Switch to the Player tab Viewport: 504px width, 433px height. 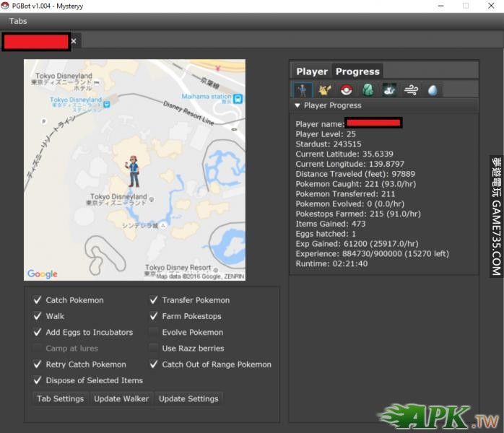coord(312,71)
